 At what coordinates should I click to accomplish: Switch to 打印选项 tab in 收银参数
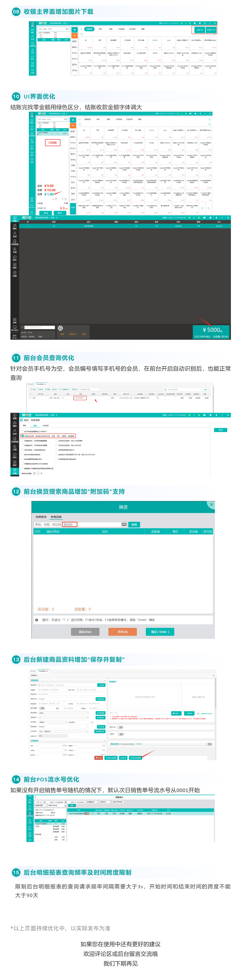point(45,426)
